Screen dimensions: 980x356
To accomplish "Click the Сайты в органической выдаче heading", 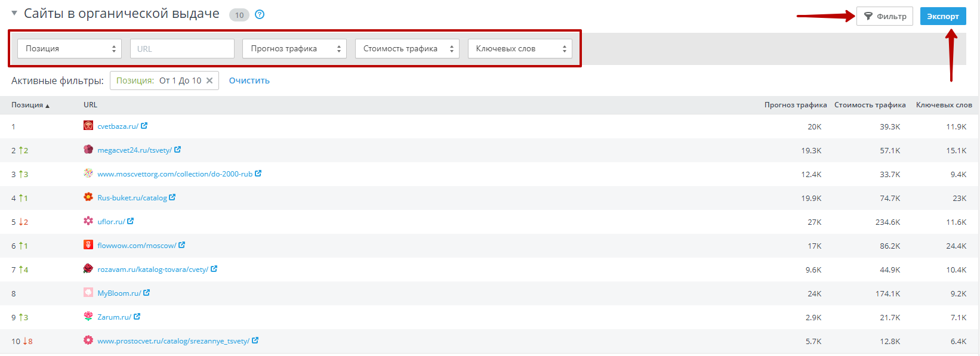I will click(122, 14).
